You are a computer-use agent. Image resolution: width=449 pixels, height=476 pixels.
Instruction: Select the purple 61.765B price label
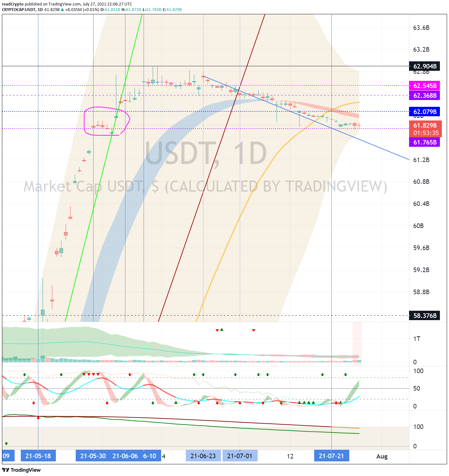pos(424,142)
